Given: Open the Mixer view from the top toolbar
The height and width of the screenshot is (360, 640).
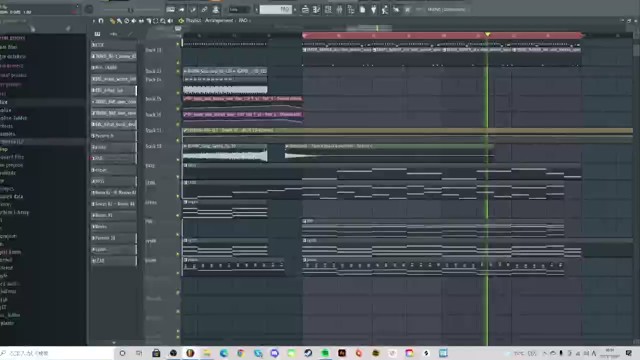Looking at the screenshot, I should (x=339, y=9).
